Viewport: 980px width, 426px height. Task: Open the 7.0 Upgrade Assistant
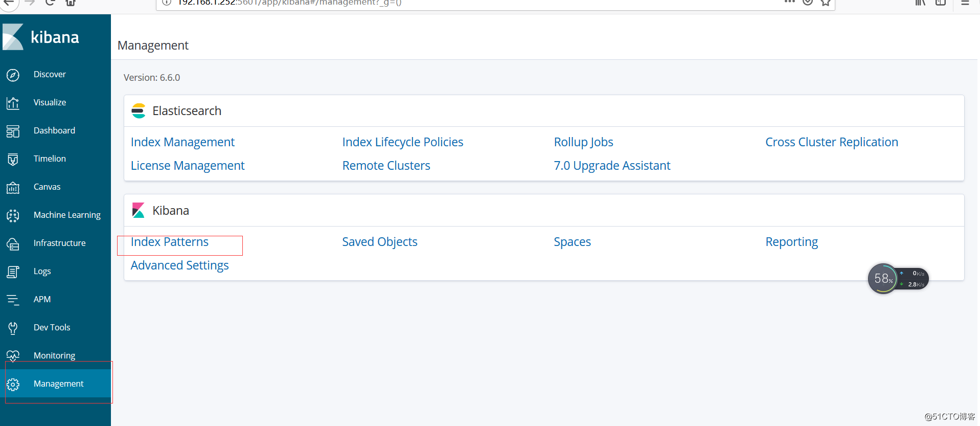pos(612,166)
